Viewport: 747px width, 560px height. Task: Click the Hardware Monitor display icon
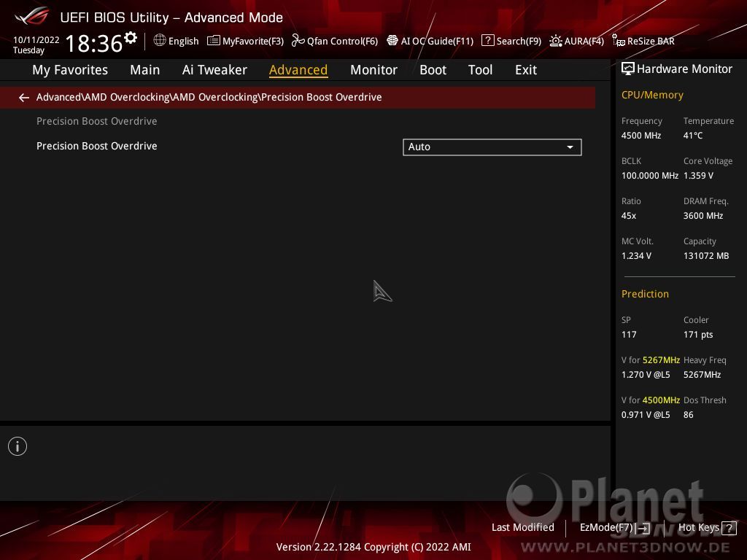pyautogui.click(x=628, y=69)
